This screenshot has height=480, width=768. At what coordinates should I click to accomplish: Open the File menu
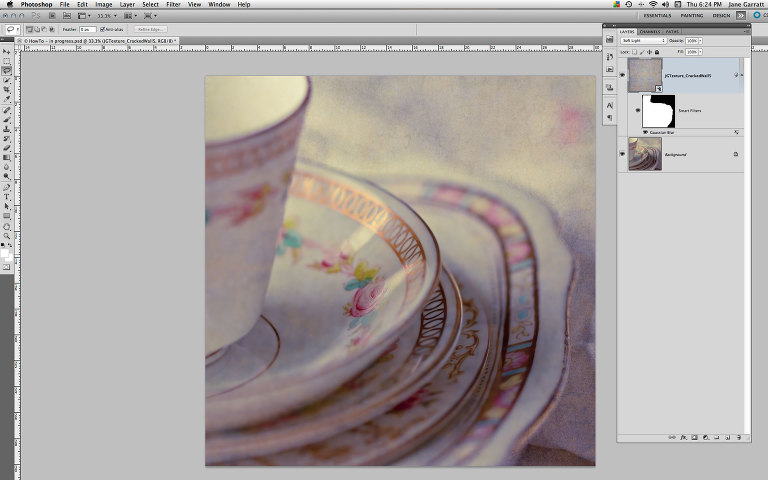click(65, 4)
